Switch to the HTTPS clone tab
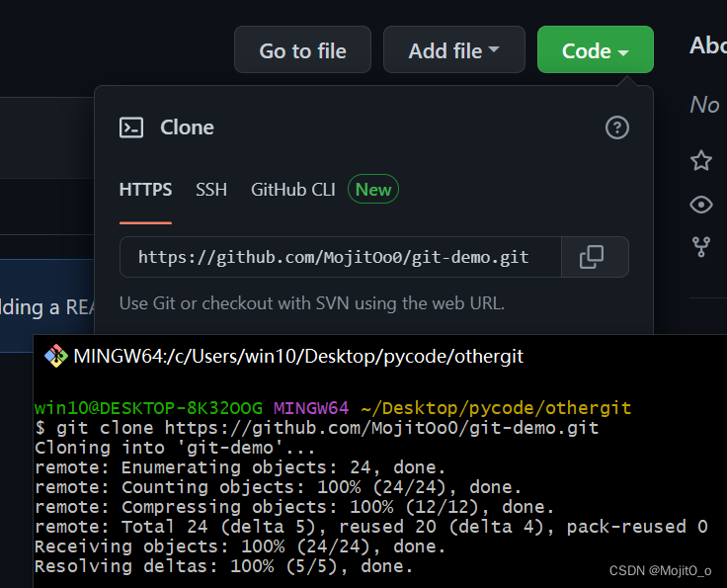Image resolution: width=727 pixels, height=588 pixels. point(145,190)
